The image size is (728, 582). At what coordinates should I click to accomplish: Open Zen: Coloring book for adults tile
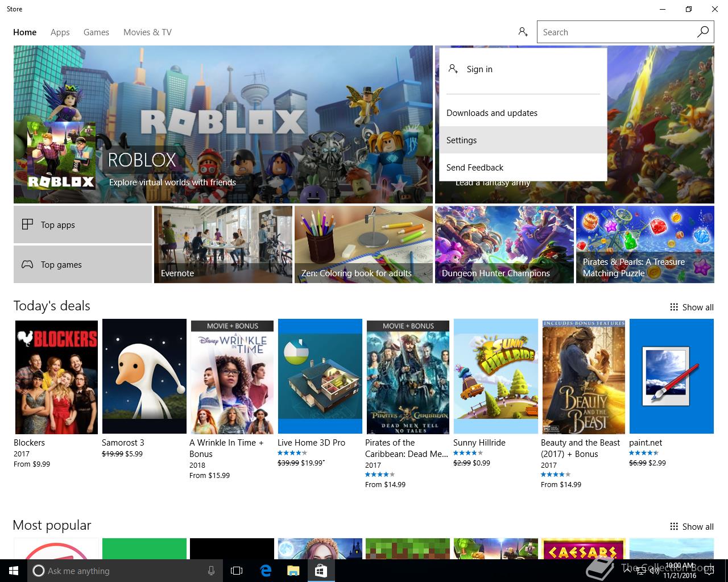(363, 244)
